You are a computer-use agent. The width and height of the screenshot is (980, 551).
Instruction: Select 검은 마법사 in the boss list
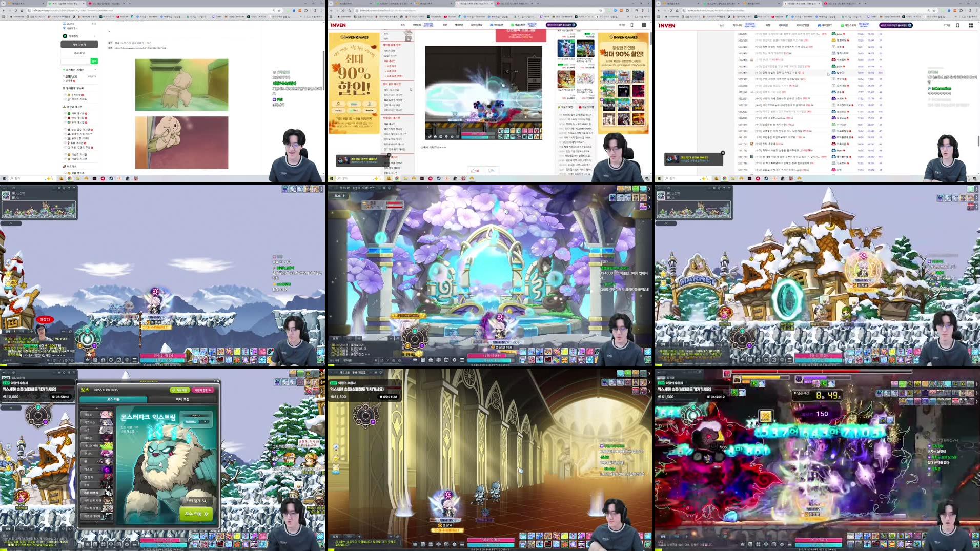96,493
